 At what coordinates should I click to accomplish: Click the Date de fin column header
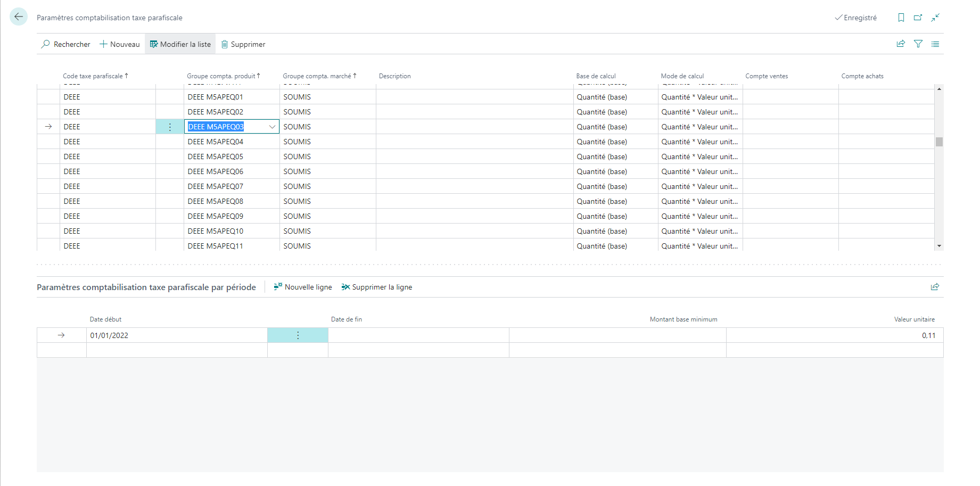pyautogui.click(x=347, y=319)
